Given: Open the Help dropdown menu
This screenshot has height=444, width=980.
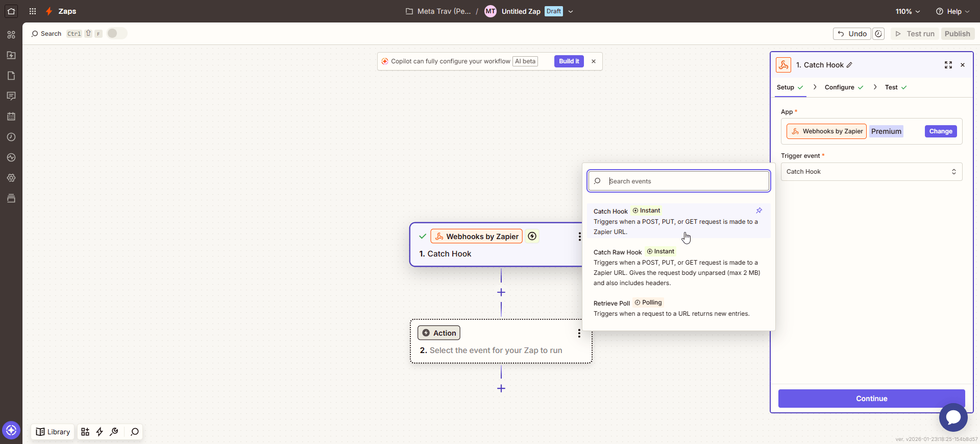Looking at the screenshot, I should [952, 11].
